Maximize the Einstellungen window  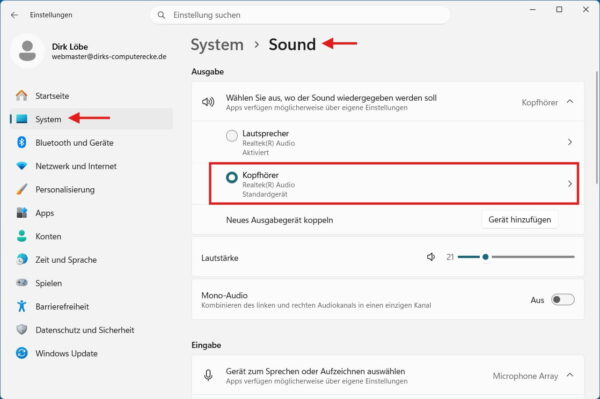point(559,10)
